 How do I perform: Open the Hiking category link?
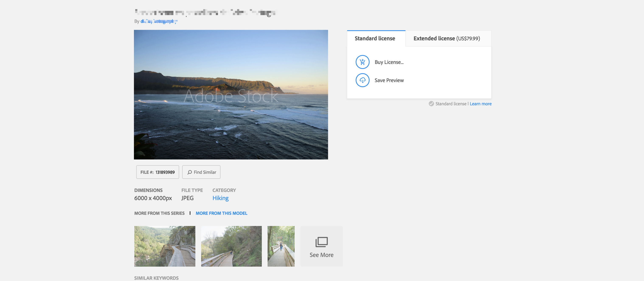(x=221, y=198)
